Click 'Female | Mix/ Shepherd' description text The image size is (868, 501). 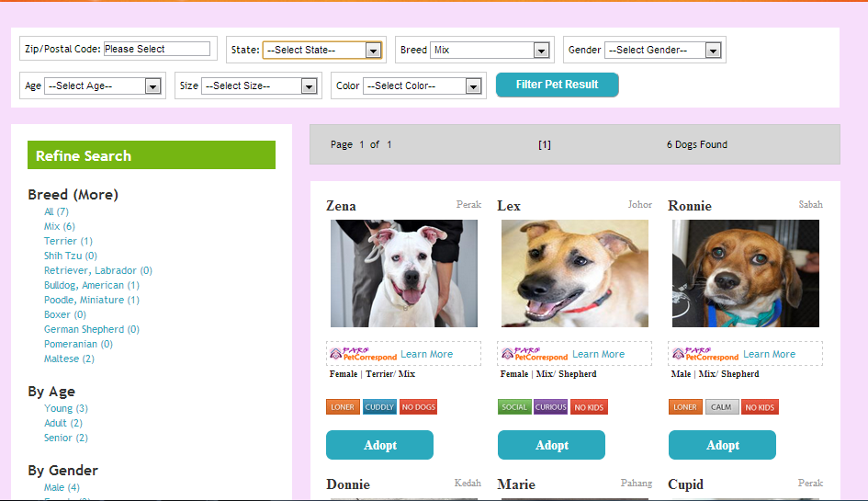pos(548,374)
